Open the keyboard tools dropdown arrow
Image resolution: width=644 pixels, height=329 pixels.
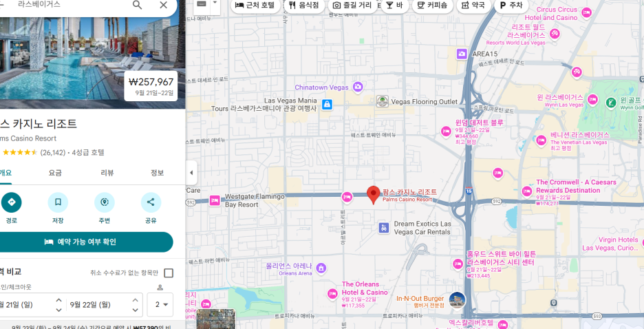click(215, 3)
